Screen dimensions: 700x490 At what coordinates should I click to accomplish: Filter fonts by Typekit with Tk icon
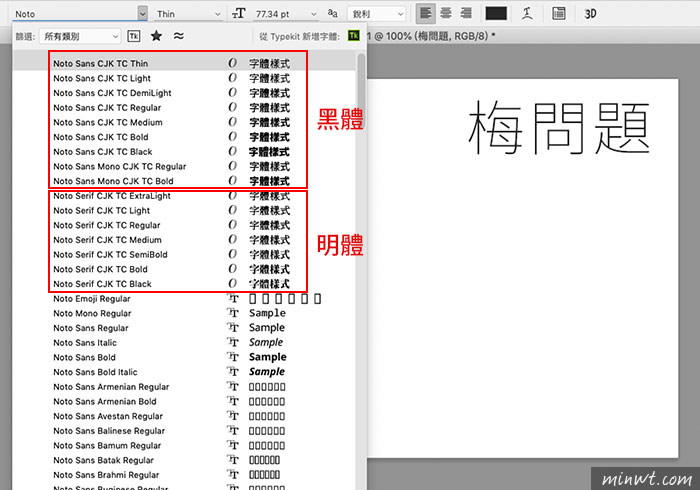point(134,36)
